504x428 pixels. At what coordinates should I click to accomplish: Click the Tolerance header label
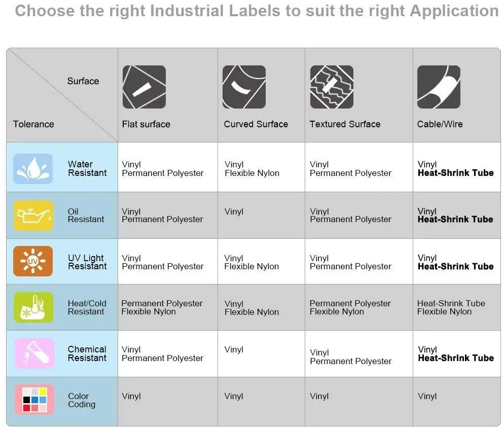point(33,124)
